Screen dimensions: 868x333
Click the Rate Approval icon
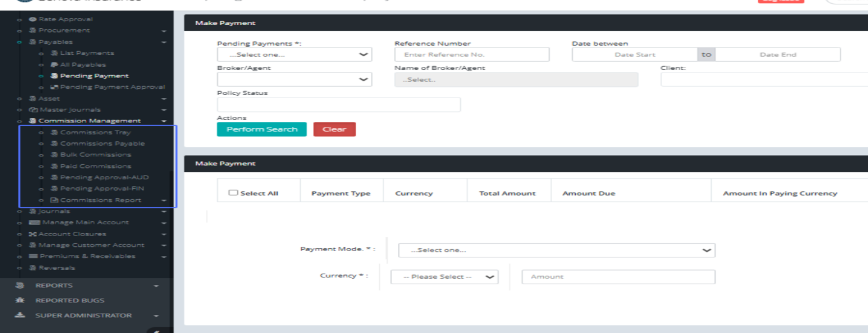(x=32, y=19)
